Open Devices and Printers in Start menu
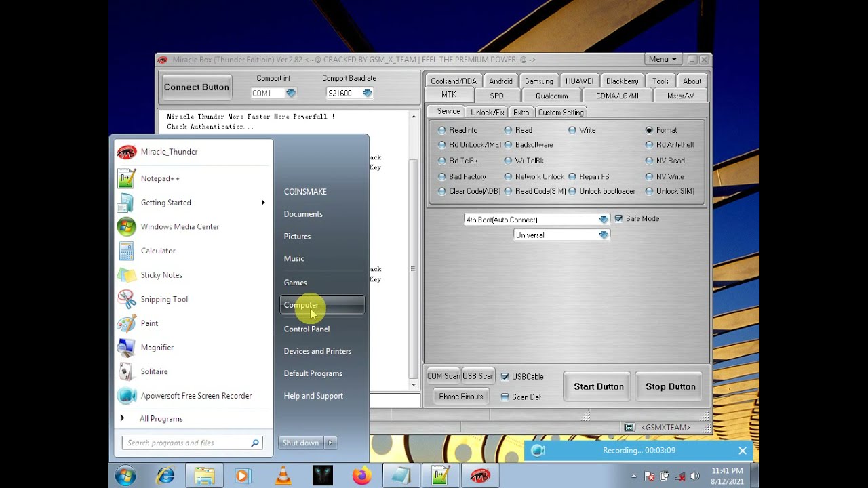Viewport: 868px width, 488px height. (x=322, y=352)
